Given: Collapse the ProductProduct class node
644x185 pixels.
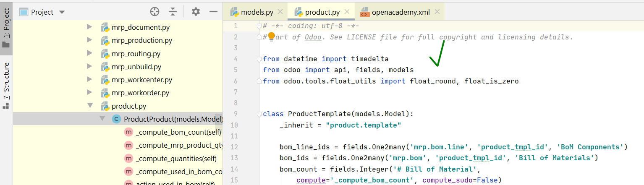Looking at the screenshot, I should point(102,119).
